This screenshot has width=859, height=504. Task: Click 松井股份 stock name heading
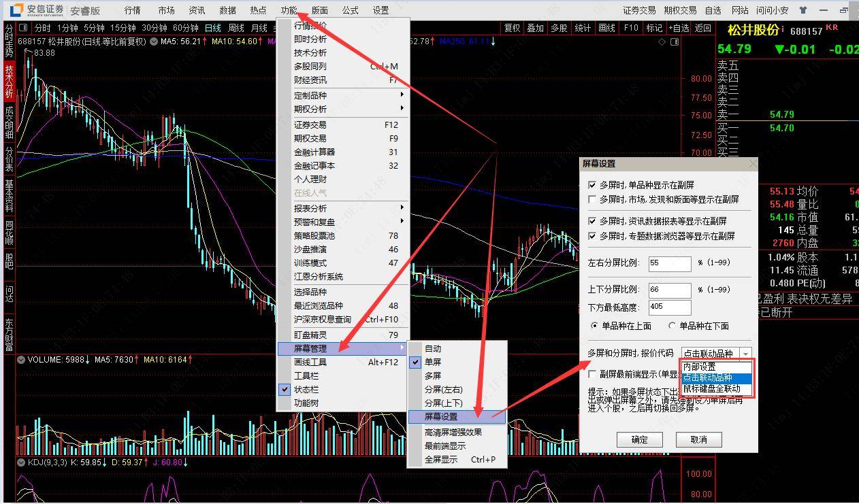(x=753, y=30)
